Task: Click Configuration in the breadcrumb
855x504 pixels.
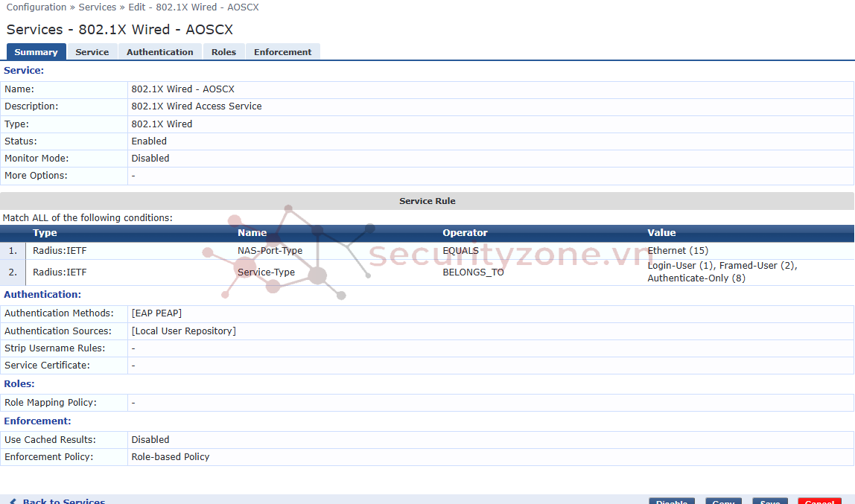Action: [36, 7]
